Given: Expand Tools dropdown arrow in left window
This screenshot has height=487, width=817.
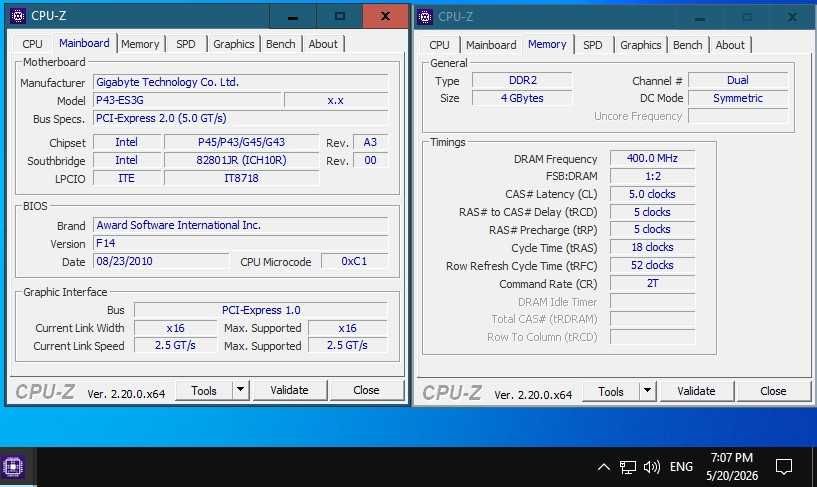Looking at the screenshot, I should click(x=241, y=390).
